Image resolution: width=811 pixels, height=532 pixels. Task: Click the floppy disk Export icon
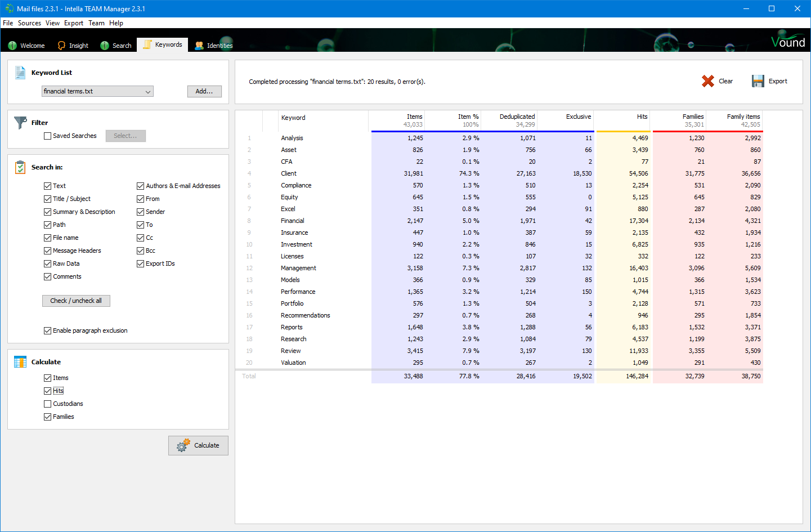758,81
